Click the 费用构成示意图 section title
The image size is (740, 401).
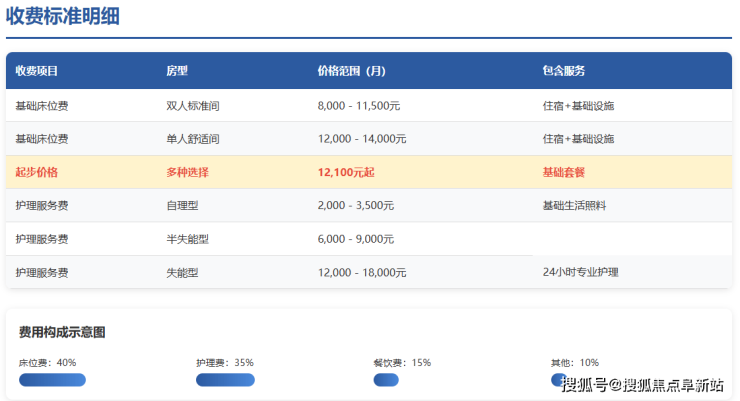tap(62, 332)
